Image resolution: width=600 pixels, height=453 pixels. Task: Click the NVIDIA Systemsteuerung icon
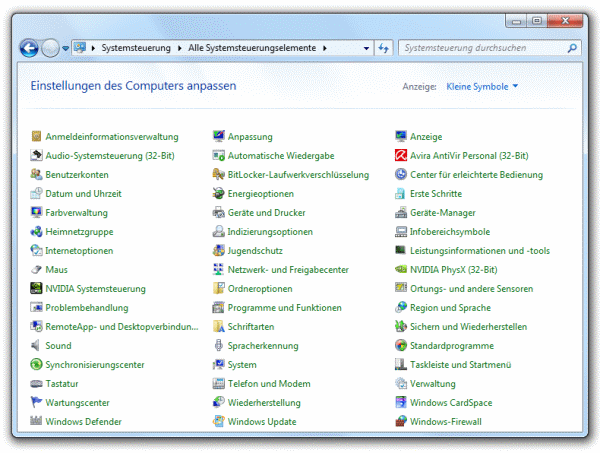(37, 289)
